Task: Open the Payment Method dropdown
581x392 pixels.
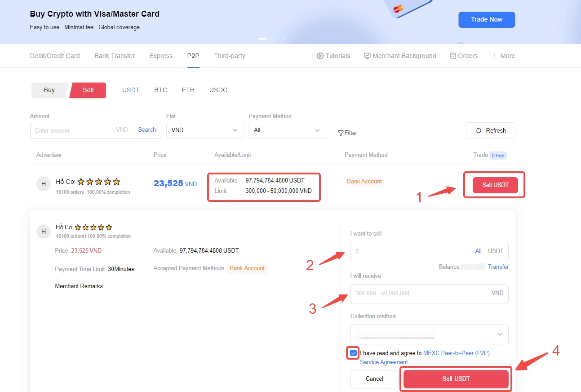Action: tap(287, 130)
